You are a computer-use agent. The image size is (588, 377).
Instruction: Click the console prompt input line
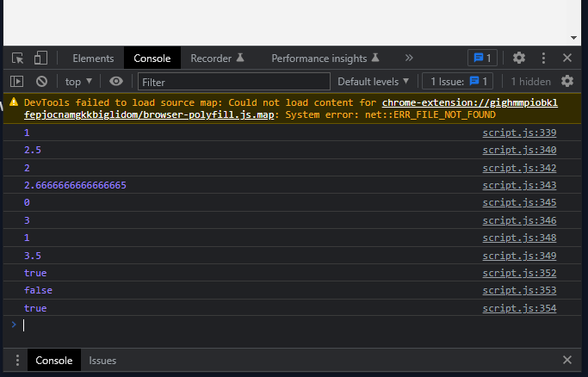(300, 324)
